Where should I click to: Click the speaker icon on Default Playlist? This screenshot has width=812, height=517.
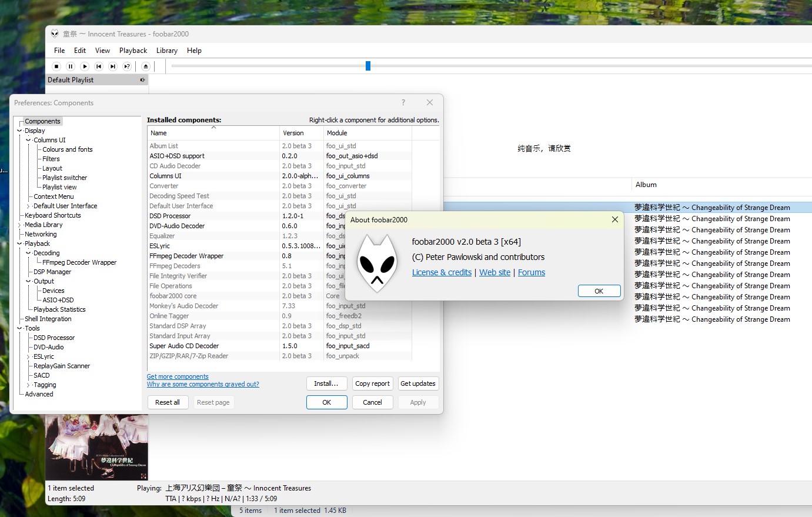point(142,80)
